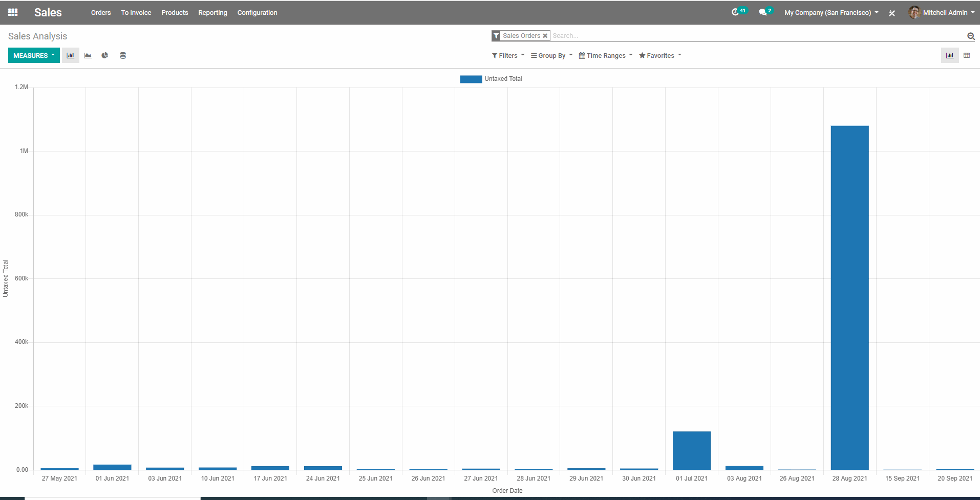Open conversations chat icon with 2 badge
Screen dimensions: 980x500
(765, 12)
